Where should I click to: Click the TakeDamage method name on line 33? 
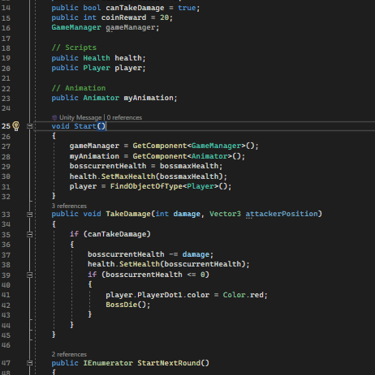(128, 214)
